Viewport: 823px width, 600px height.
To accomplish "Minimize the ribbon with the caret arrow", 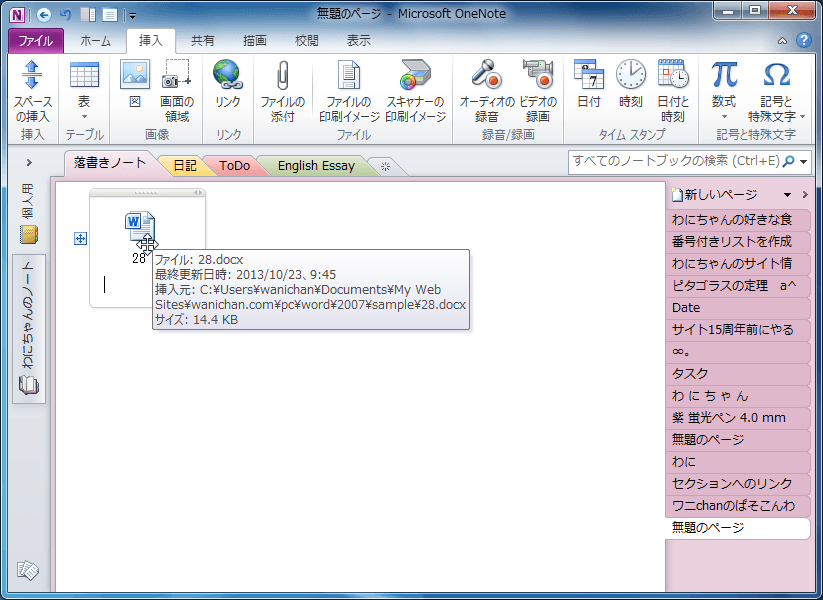I will [782, 40].
